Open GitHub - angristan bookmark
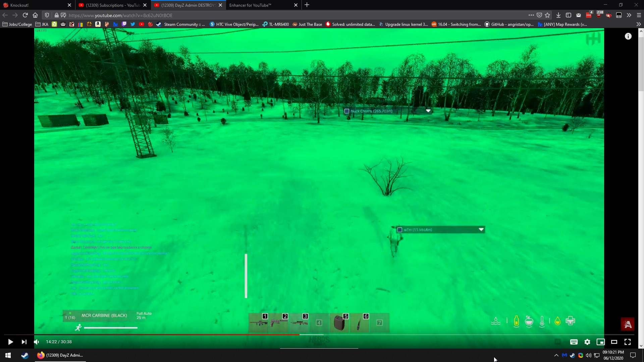 point(509,24)
